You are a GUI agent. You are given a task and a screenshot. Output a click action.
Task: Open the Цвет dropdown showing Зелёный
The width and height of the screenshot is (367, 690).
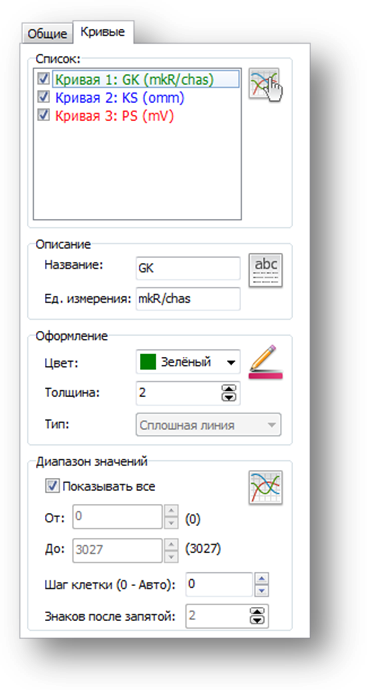point(188,362)
